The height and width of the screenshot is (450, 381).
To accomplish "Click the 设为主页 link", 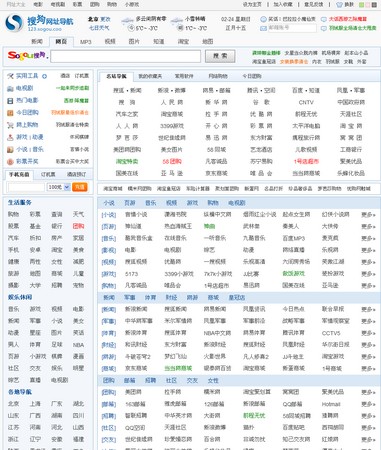I will click(x=252, y=5).
